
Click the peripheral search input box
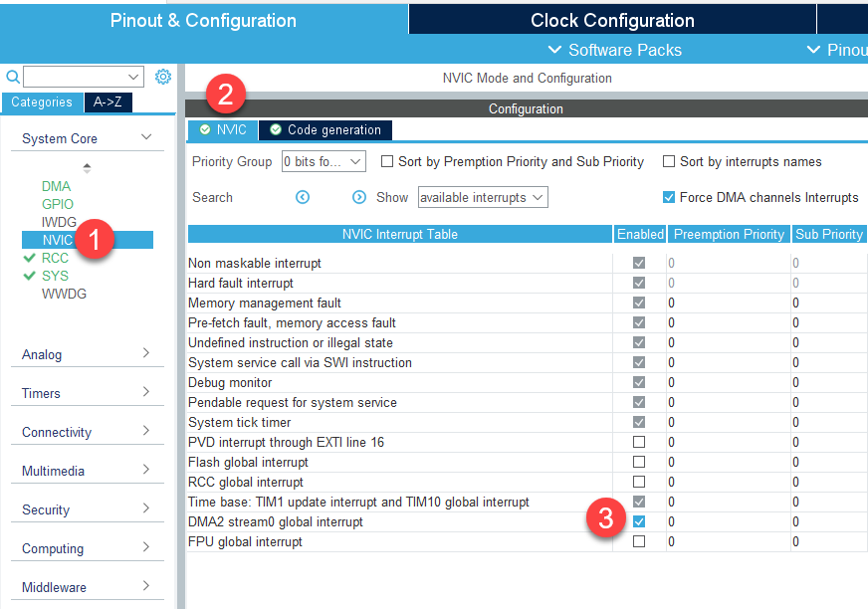[x=77, y=77]
